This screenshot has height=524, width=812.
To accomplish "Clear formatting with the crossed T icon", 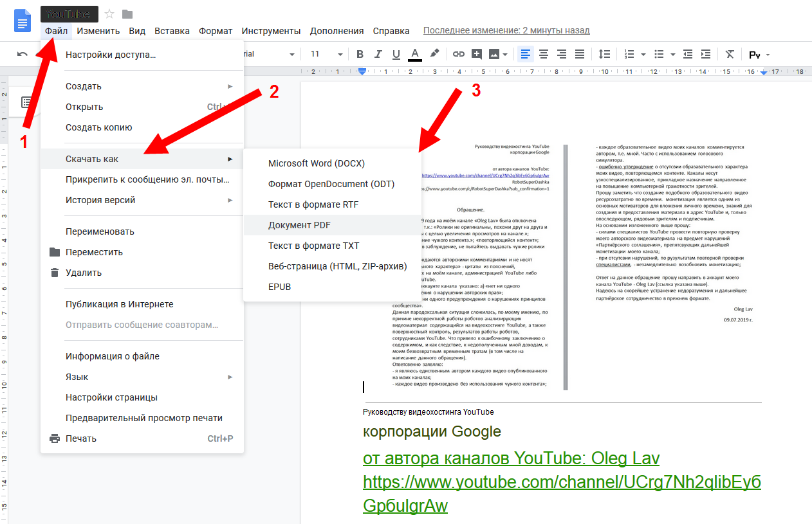I will click(x=730, y=54).
